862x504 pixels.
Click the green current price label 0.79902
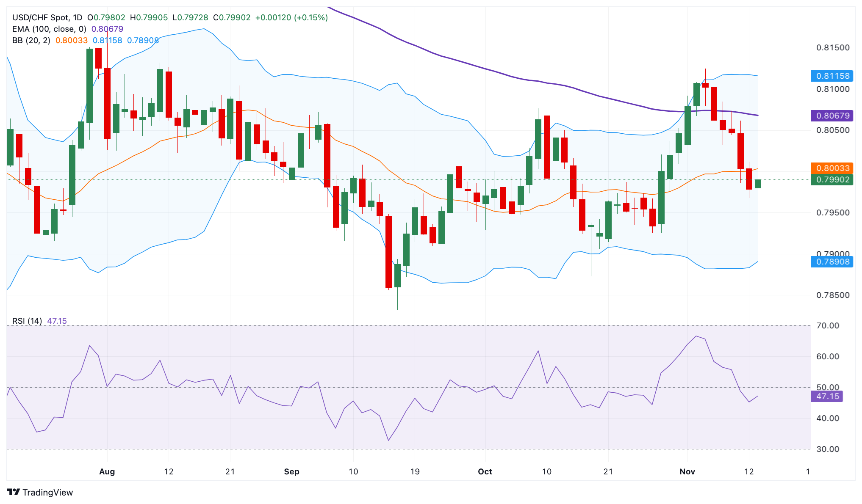832,180
